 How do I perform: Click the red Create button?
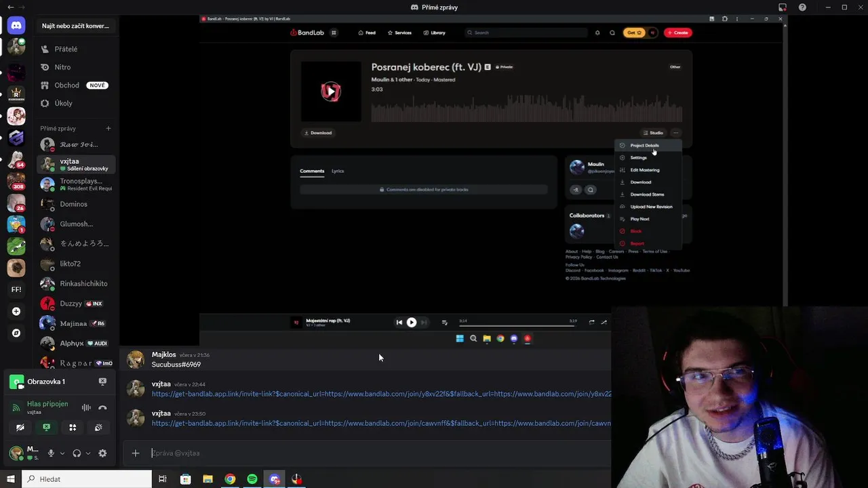[677, 33]
